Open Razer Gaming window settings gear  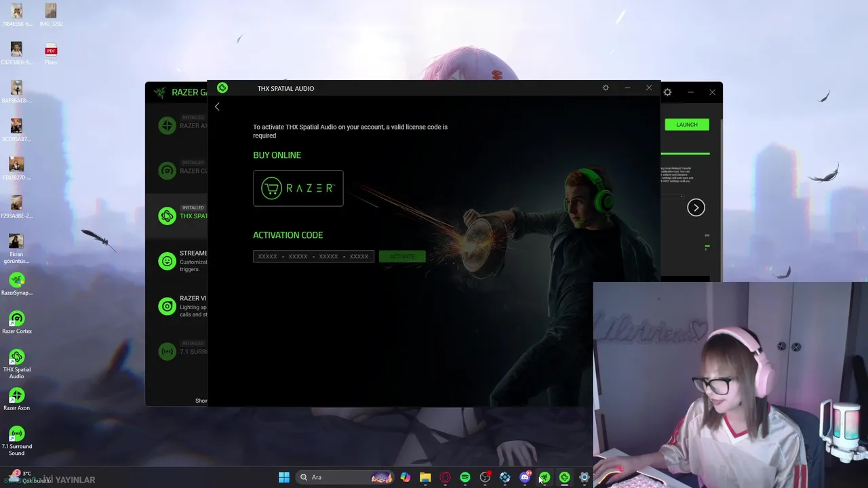pyautogui.click(x=667, y=92)
